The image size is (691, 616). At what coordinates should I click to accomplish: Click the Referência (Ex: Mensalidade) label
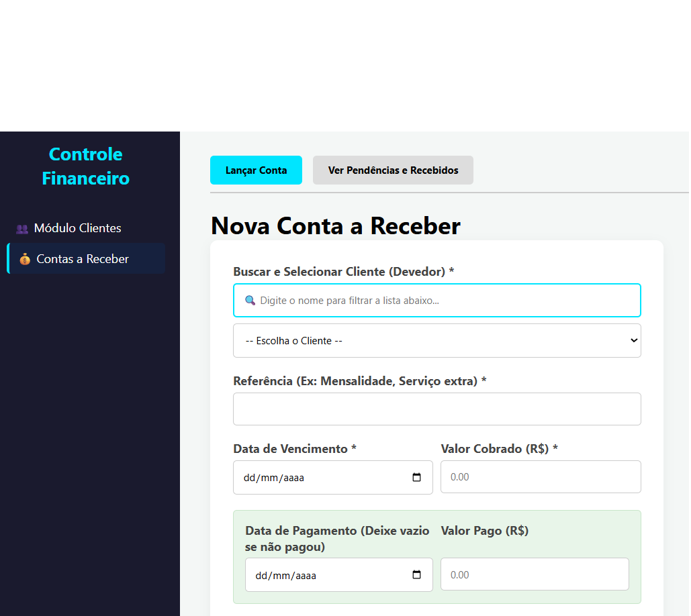coord(360,381)
